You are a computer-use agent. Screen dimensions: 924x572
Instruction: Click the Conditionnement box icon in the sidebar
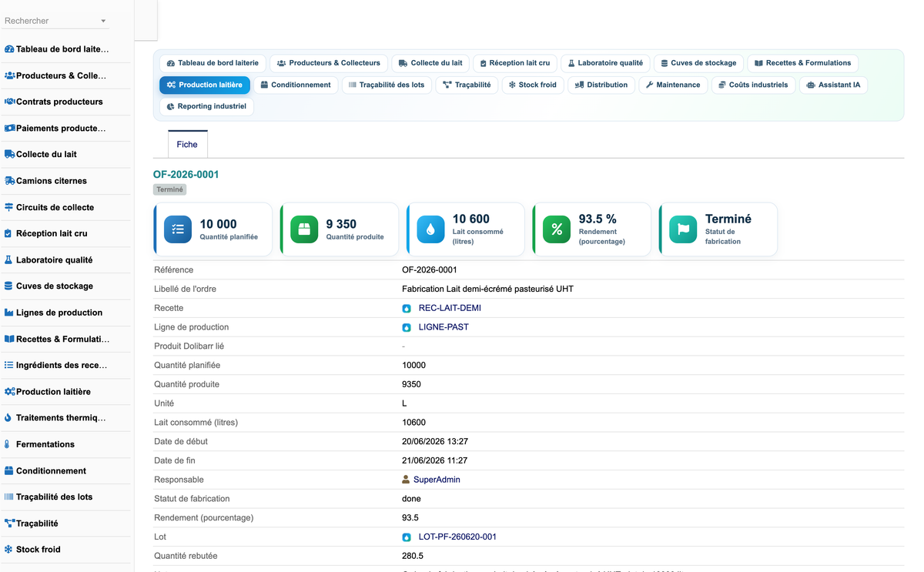pyautogui.click(x=9, y=470)
